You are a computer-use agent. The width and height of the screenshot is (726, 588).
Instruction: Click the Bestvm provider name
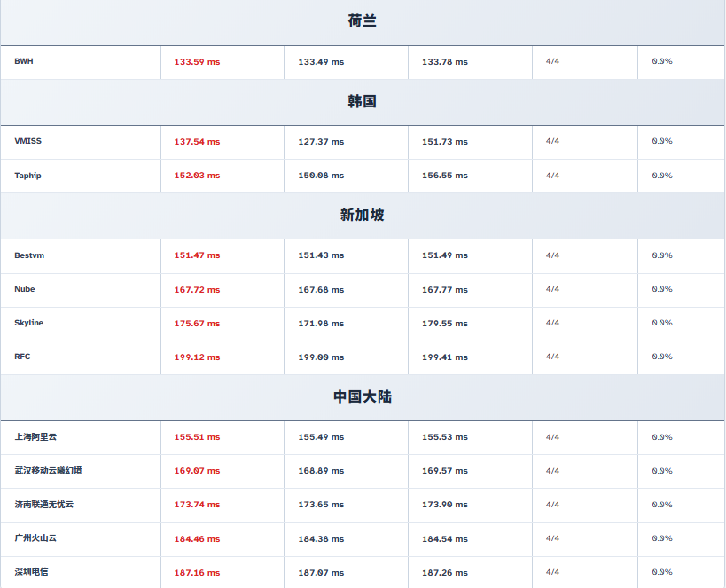click(29, 255)
